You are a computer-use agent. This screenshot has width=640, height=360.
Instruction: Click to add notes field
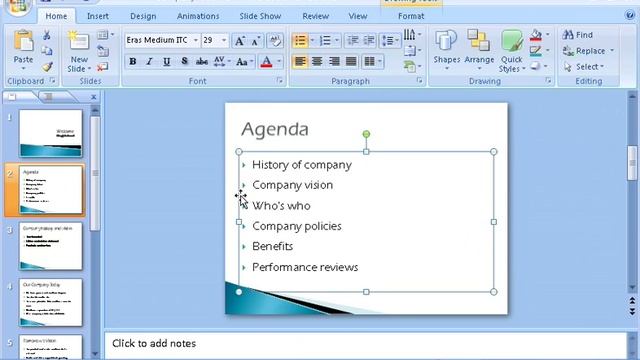click(x=365, y=345)
